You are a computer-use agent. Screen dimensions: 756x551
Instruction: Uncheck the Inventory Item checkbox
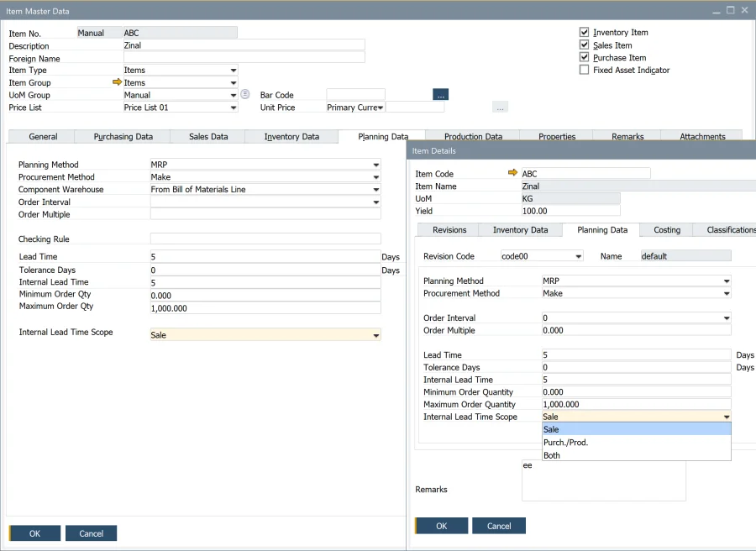tap(585, 33)
